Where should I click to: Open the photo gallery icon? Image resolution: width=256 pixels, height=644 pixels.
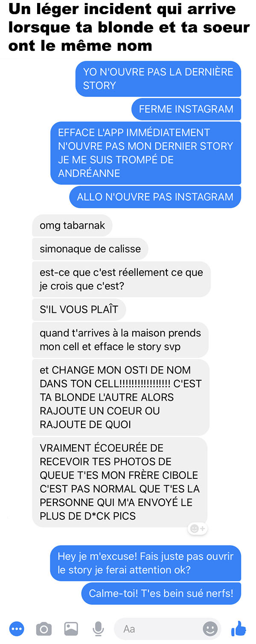(x=71, y=629)
